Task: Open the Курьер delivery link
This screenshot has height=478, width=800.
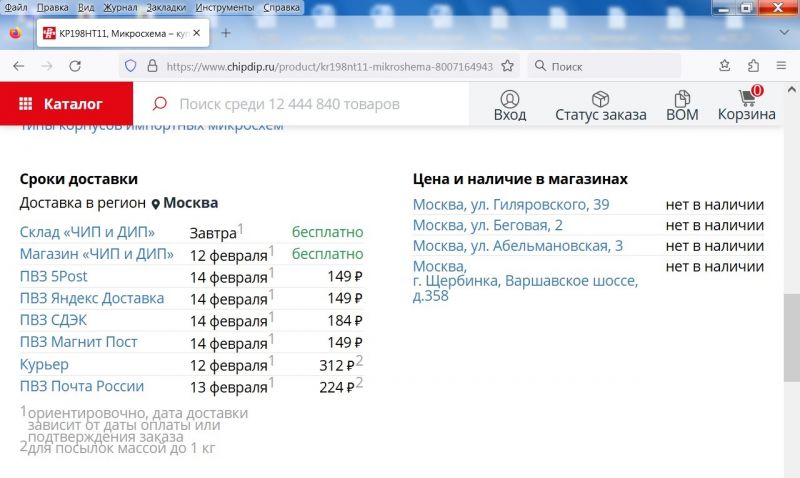Action: [44, 364]
